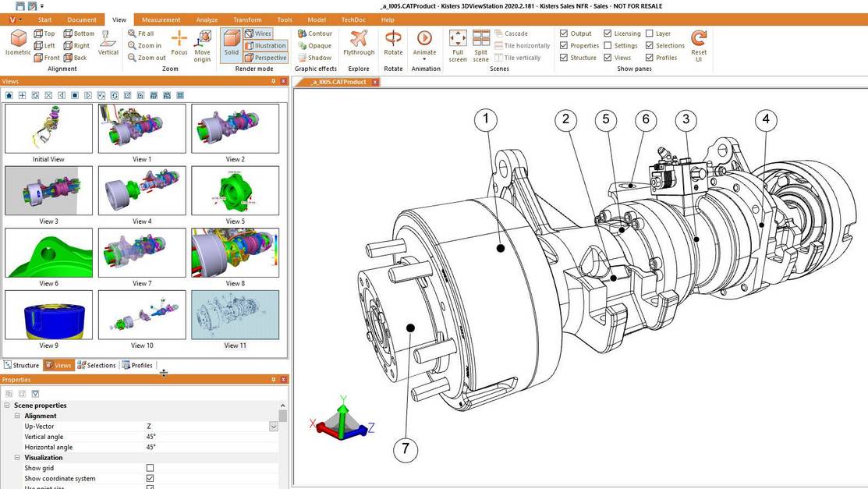Open the Up-Vector dropdown
Image resolution: width=868 pixels, height=489 pixels.
point(274,427)
